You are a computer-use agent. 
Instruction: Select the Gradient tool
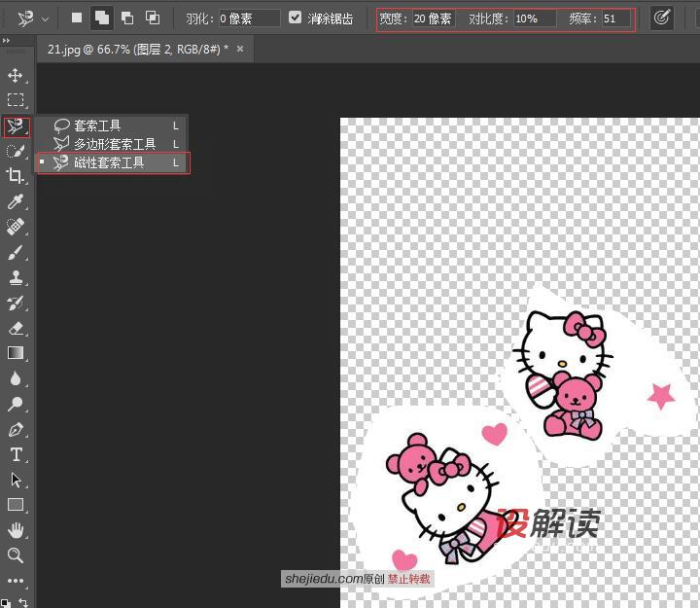[x=16, y=353]
